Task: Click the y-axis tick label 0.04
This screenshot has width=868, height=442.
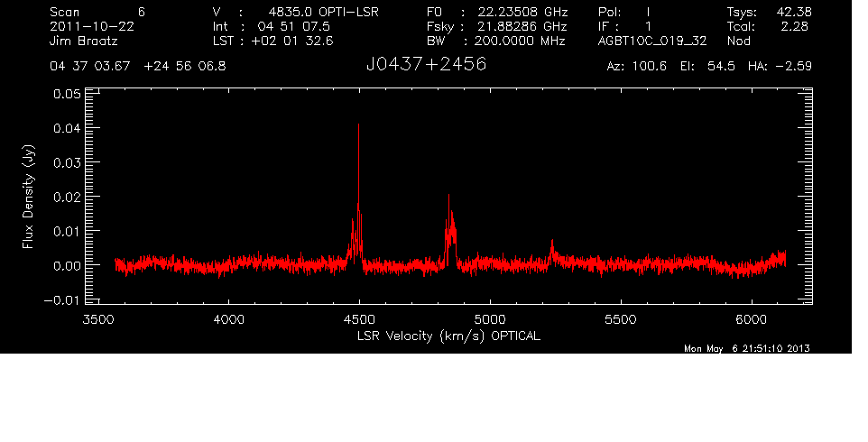Action: click(x=67, y=128)
